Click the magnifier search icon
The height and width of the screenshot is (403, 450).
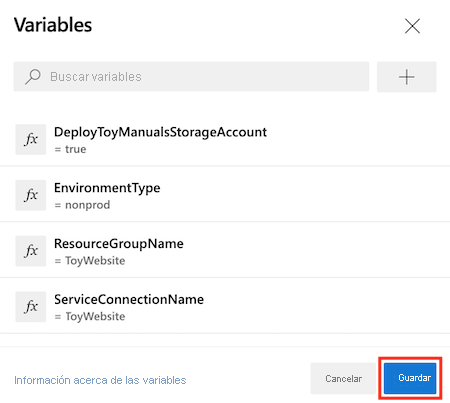pyautogui.click(x=33, y=77)
